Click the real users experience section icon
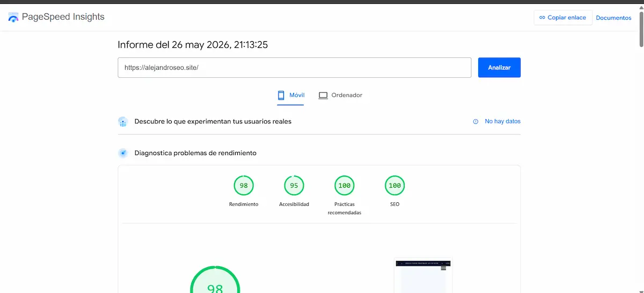Viewport: 644px width, 293px height. [123, 122]
